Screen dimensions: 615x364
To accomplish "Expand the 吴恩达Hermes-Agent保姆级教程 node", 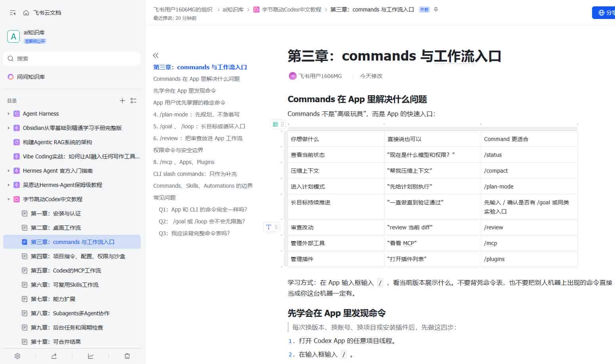I will 9,185.
